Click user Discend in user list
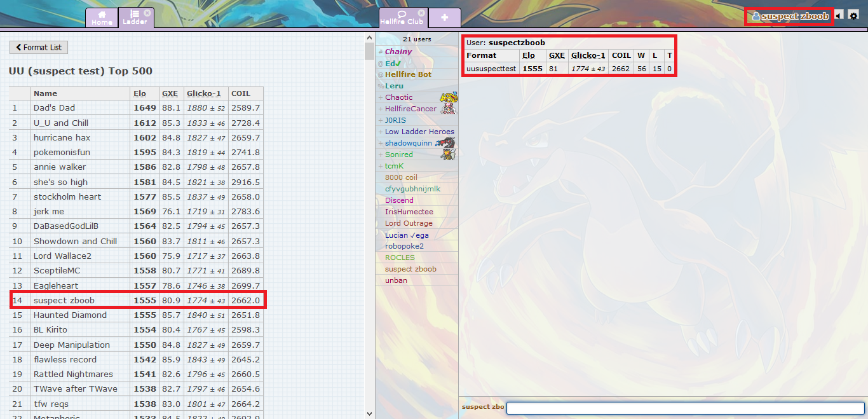Screen dimensions: 868x419 (399, 200)
